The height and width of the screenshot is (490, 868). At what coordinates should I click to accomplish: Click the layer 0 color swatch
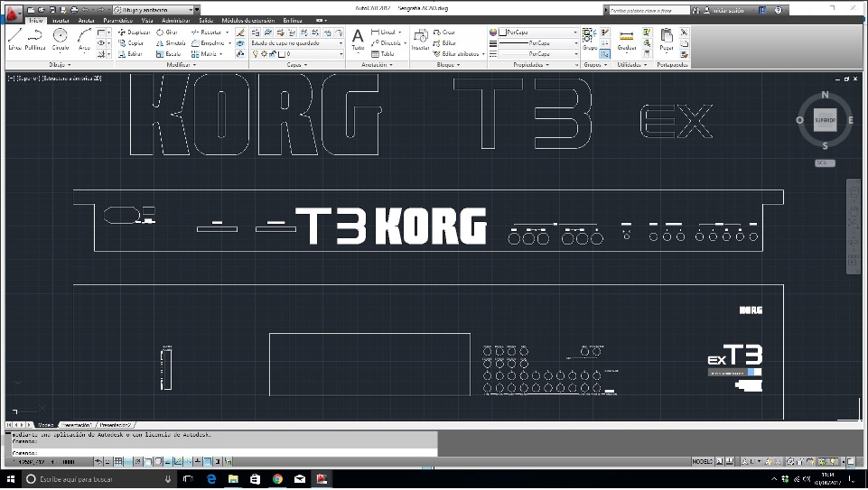(281, 54)
